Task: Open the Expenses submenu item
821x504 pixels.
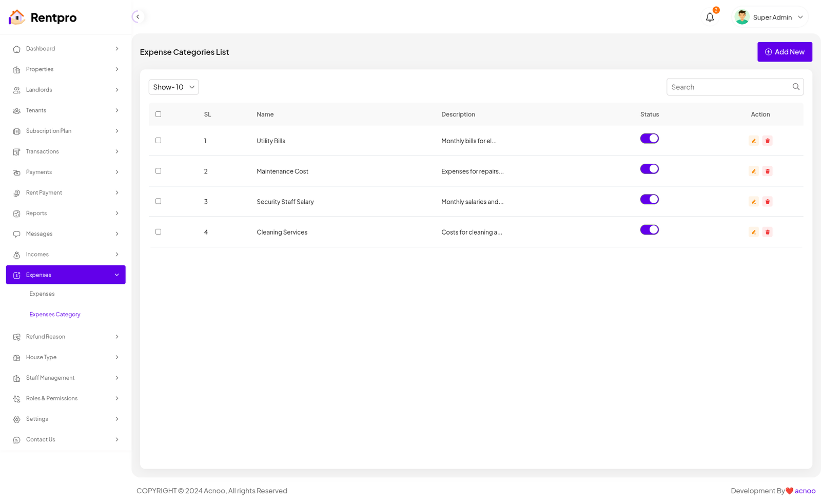Action: [x=42, y=294]
